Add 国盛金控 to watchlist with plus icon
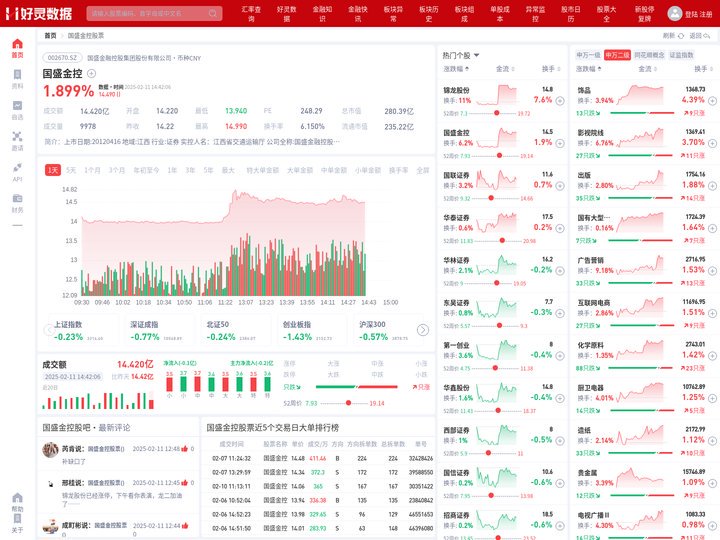This screenshot has width=720, height=540. tap(91, 73)
